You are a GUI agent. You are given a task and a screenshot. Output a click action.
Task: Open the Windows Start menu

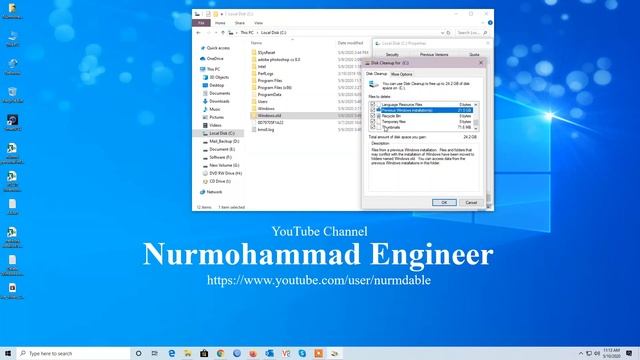8,353
